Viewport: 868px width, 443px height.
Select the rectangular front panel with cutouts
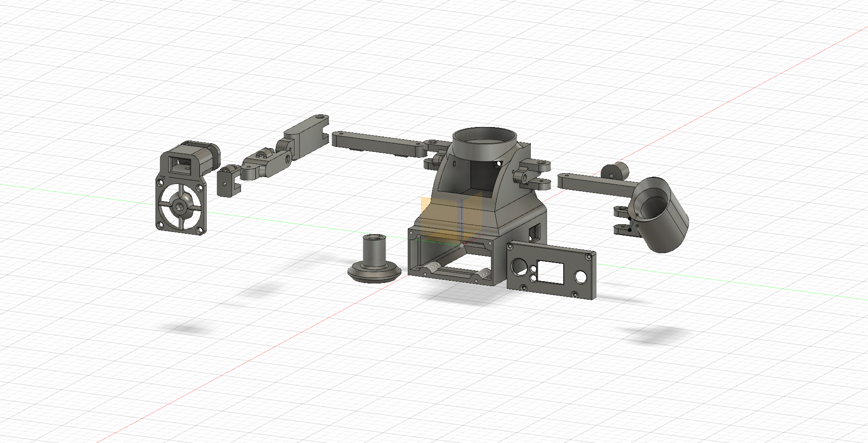coord(551,270)
